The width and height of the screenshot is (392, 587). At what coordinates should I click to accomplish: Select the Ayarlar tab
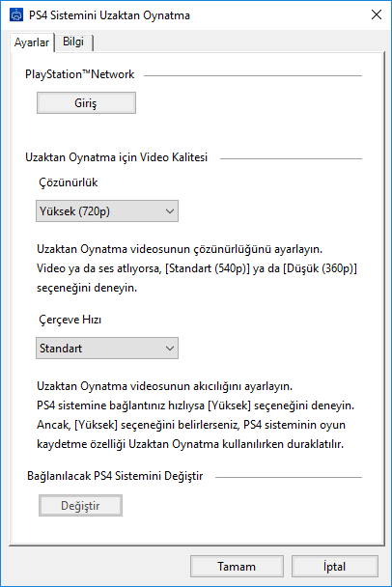(x=32, y=42)
